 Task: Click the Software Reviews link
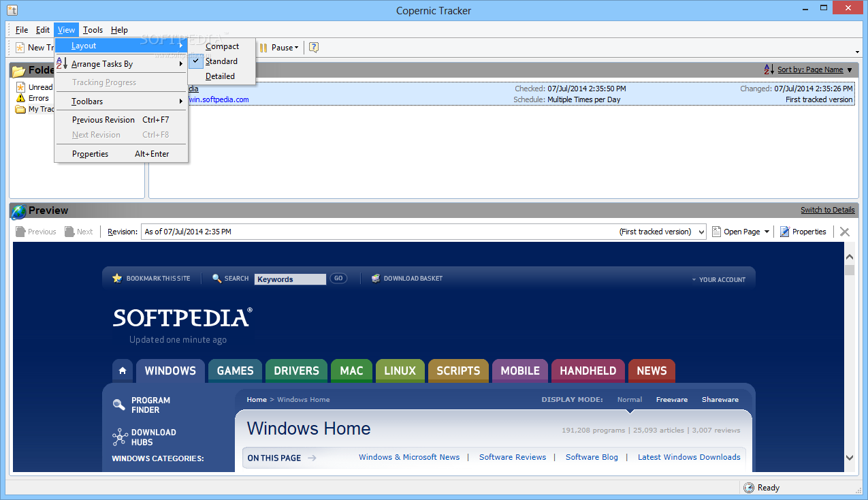tap(513, 457)
